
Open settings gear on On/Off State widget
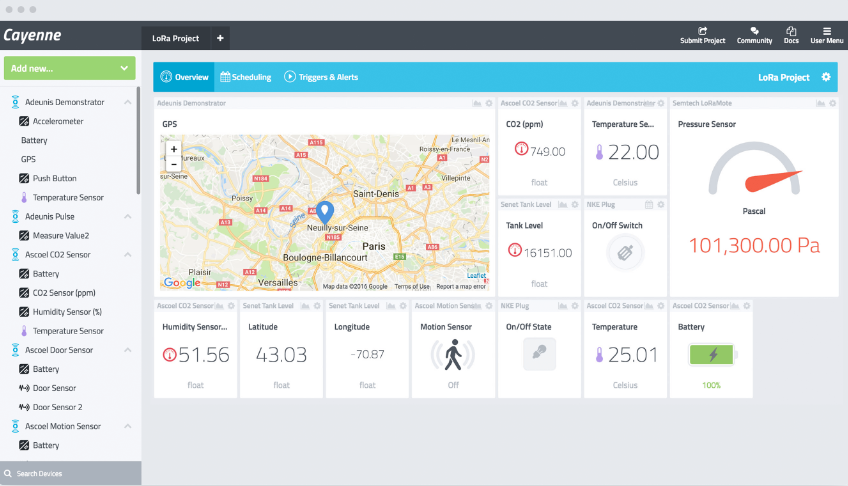[575, 306]
